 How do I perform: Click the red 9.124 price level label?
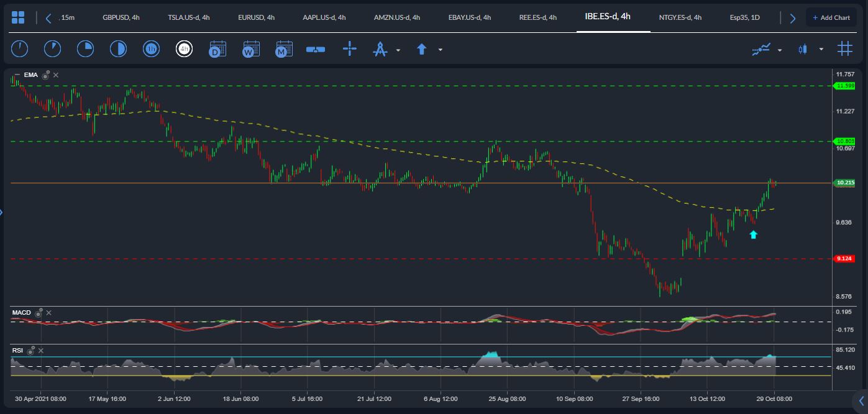(844, 258)
